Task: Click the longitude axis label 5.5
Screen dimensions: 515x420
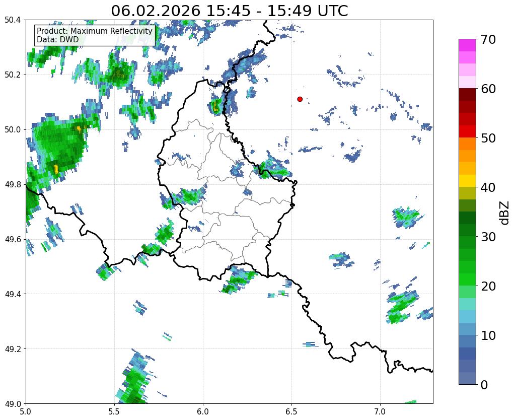Action: (x=114, y=412)
